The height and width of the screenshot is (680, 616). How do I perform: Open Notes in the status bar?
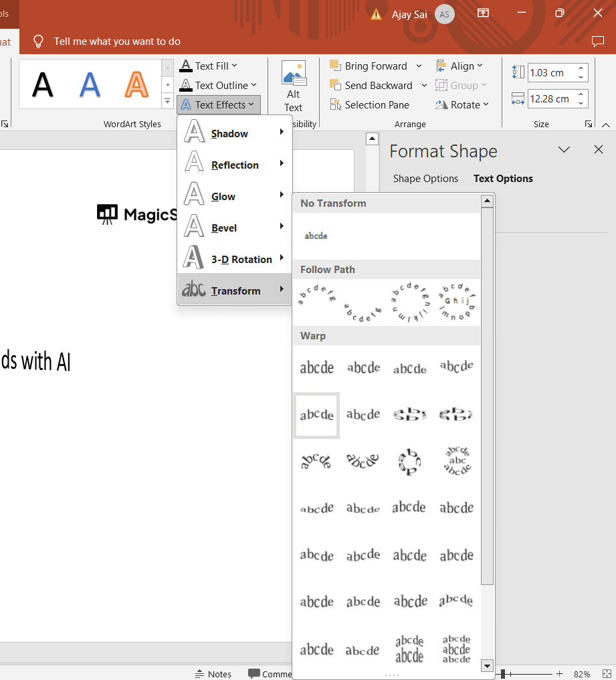[x=213, y=674]
